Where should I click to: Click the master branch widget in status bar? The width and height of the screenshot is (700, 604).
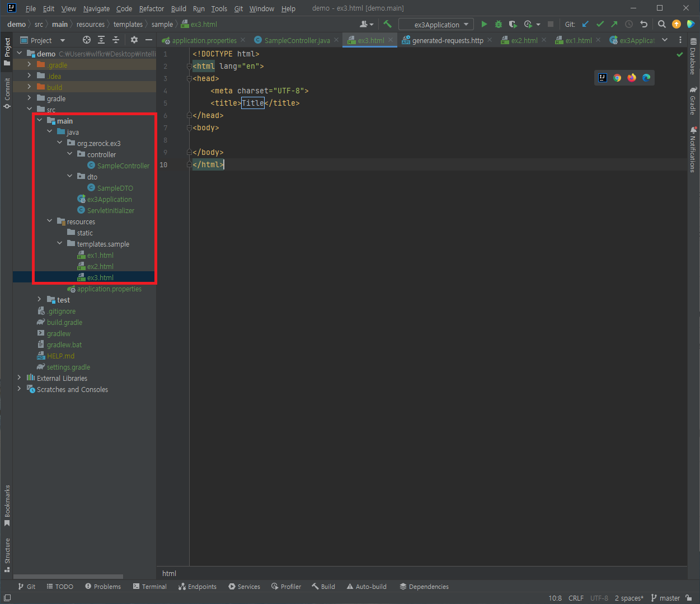665,598
